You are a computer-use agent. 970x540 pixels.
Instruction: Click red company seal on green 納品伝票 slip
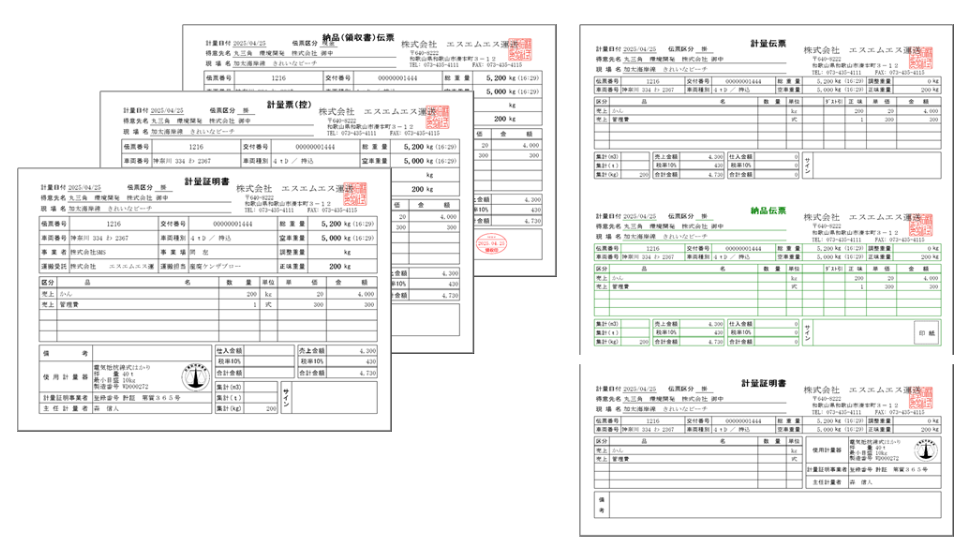[x=921, y=225]
